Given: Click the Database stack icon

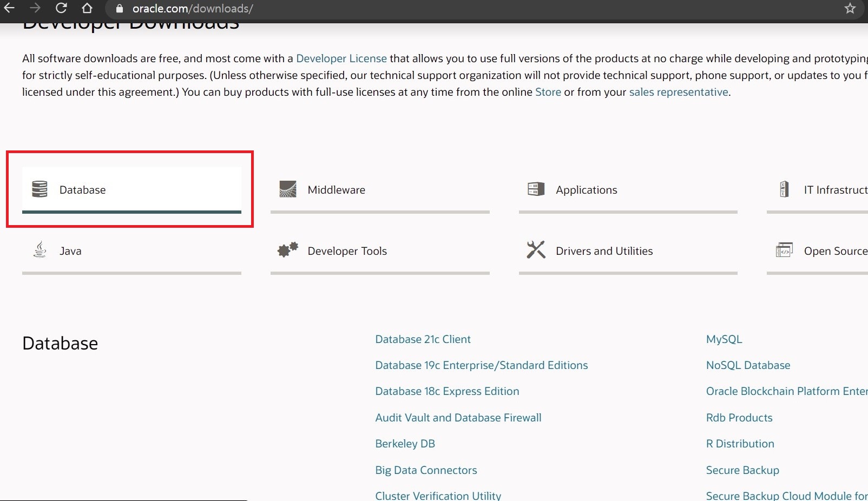Looking at the screenshot, I should pyautogui.click(x=40, y=189).
